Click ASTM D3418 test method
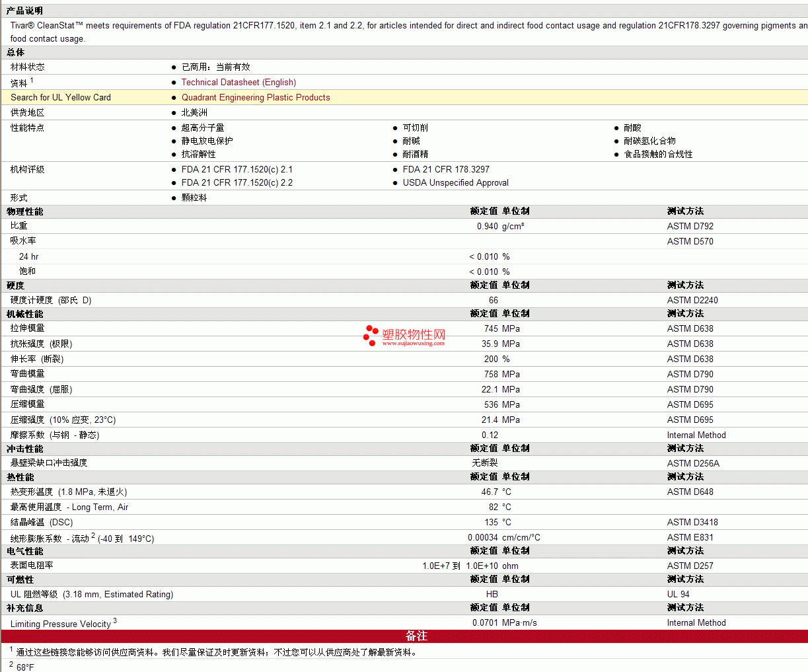Viewport: 808px width, 672px height. (x=692, y=522)
